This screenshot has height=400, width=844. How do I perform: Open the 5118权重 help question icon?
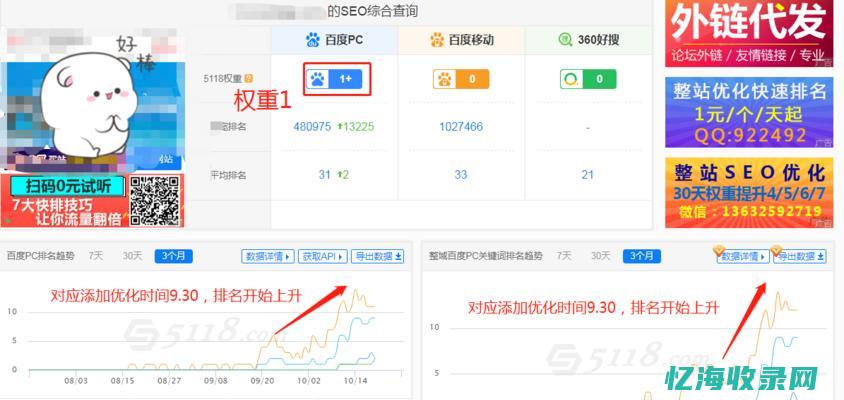[249, 78]
